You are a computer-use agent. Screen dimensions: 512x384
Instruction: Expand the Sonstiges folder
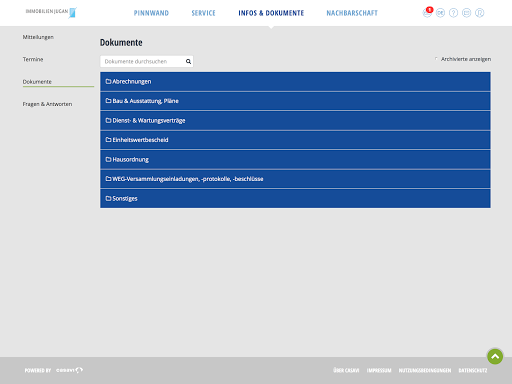pos(295,198)
